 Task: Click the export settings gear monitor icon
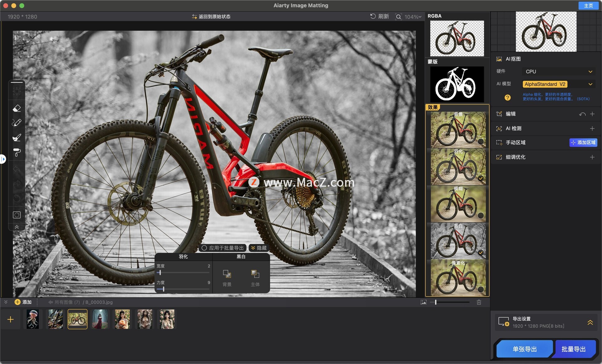[x=504, y=322]
